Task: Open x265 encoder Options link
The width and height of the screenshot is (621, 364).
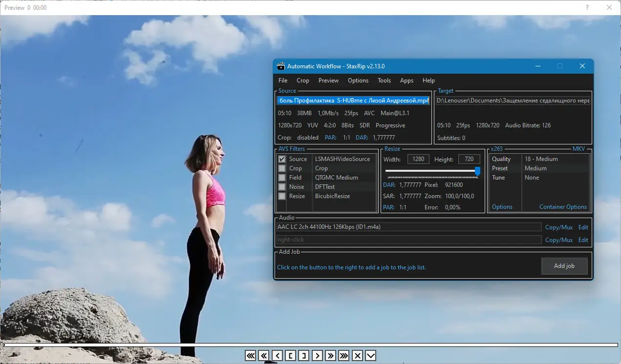Action: coord(502,207)
